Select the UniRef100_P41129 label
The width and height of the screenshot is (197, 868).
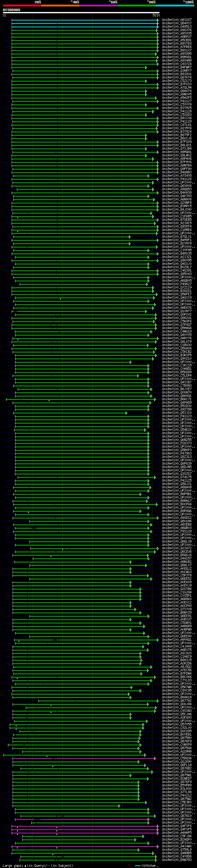[177, 121]
